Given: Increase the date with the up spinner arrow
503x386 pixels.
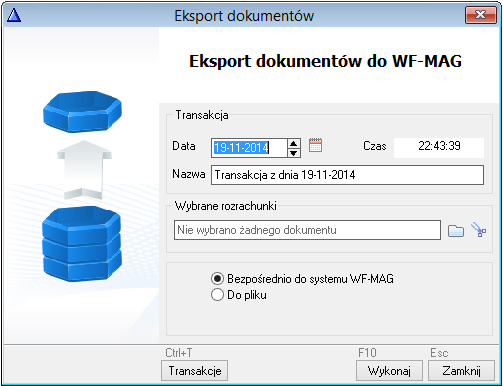Looking at the screenshot, I should point(293,144).
